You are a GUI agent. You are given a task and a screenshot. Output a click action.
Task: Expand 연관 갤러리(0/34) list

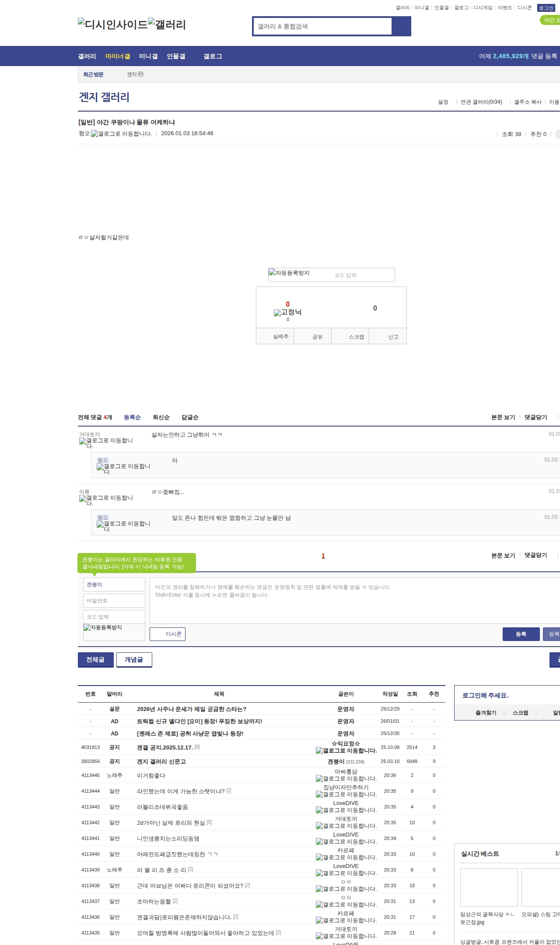click(481, 102)
